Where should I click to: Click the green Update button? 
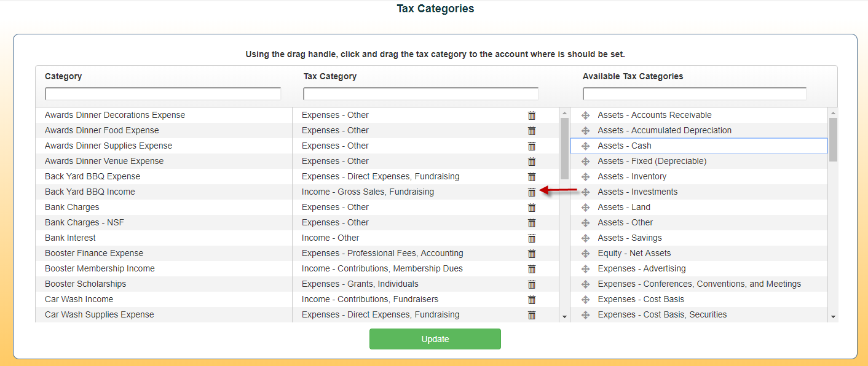click(x=435, y=339)
